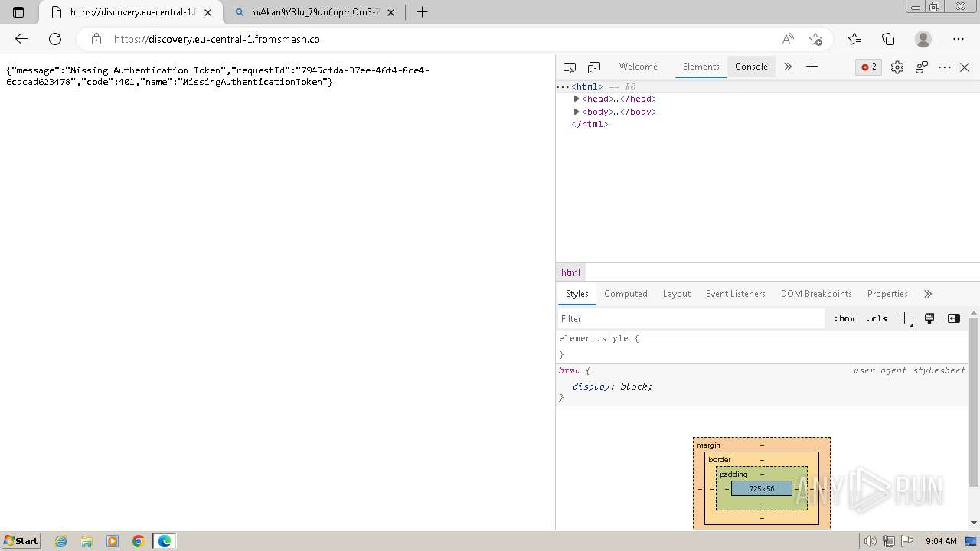Close the DevTools panel
The image size is (980, 551).
tap(965, 67)
